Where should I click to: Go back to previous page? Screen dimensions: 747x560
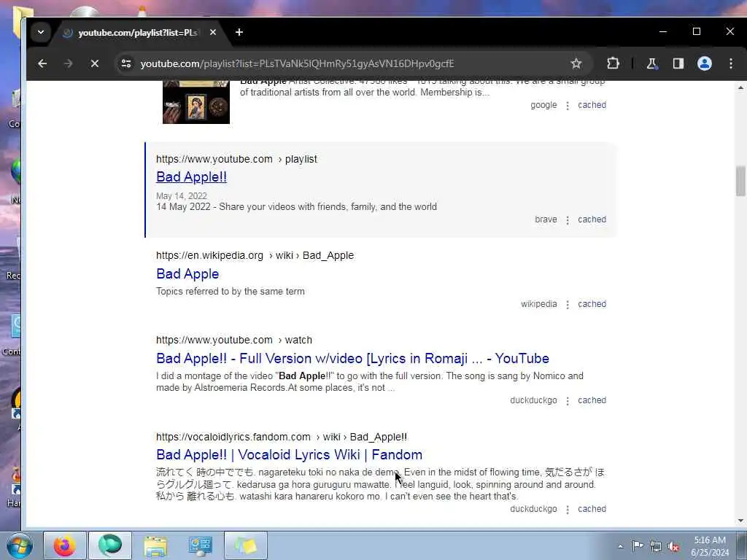tap(42, 63)
